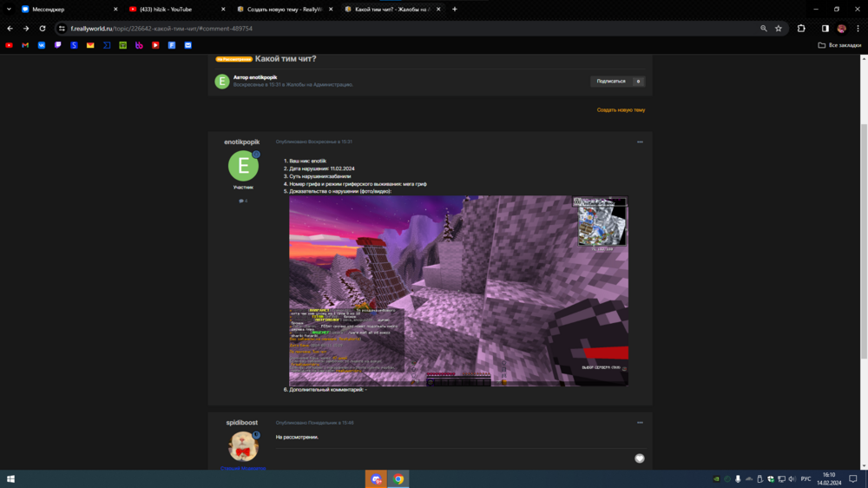Open the zoom magnifier in address bar
Image resolution: width=868 pixels, height=488 pixels.
[763, 29]
